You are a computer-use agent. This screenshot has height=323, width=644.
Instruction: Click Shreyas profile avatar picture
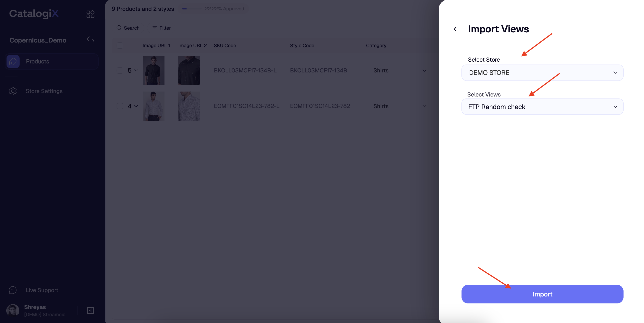point(13,310)
